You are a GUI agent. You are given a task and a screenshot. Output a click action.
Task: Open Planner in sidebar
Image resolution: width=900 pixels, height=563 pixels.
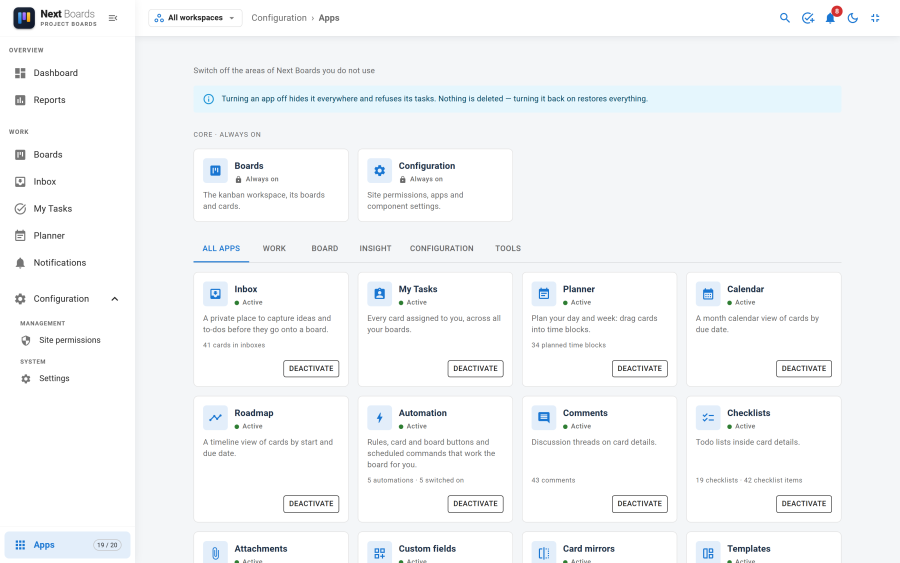pos(67,236)
